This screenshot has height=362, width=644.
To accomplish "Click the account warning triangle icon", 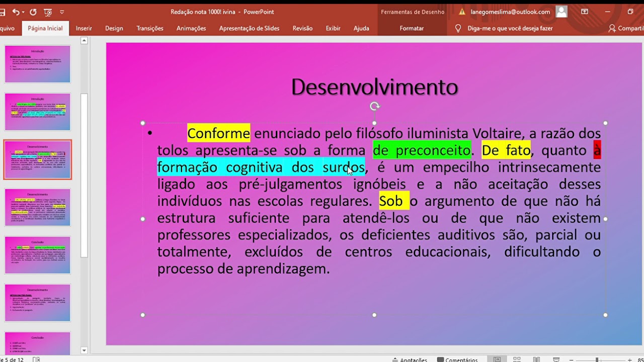I will click(x=462, y=12).
